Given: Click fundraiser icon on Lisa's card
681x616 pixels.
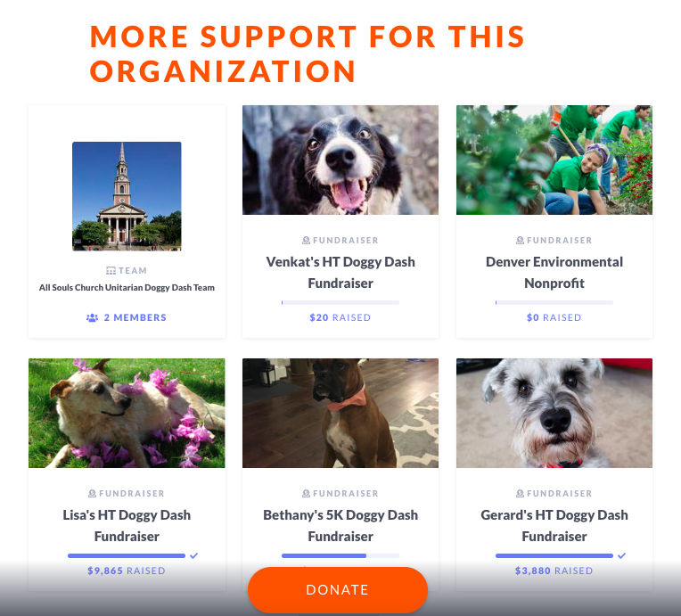Looking at the screenshot, I should pyautogui.click(x=92, y=494).
